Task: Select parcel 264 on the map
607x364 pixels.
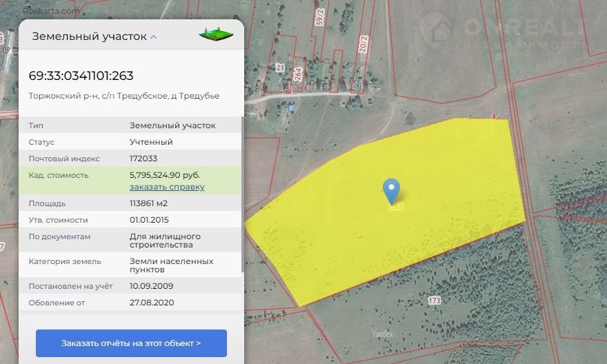Action: coord(298,74)
